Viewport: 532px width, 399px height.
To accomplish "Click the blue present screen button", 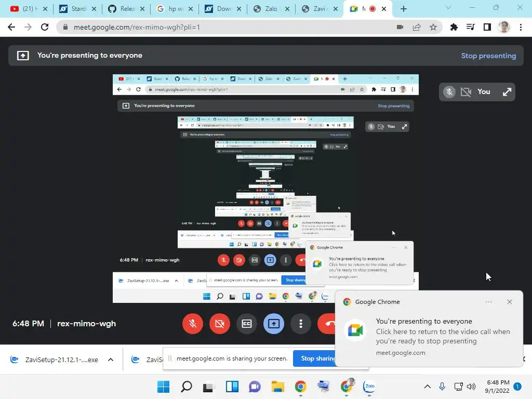I will coord(273,324).
